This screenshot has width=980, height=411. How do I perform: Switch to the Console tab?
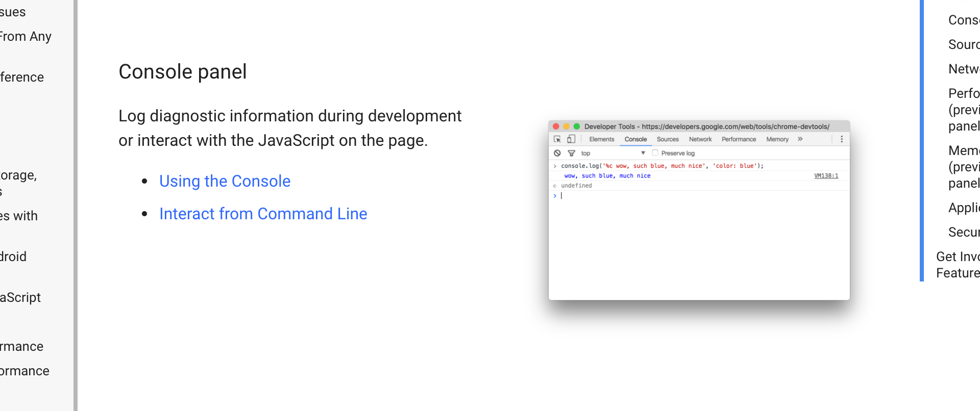pos(635,139)
